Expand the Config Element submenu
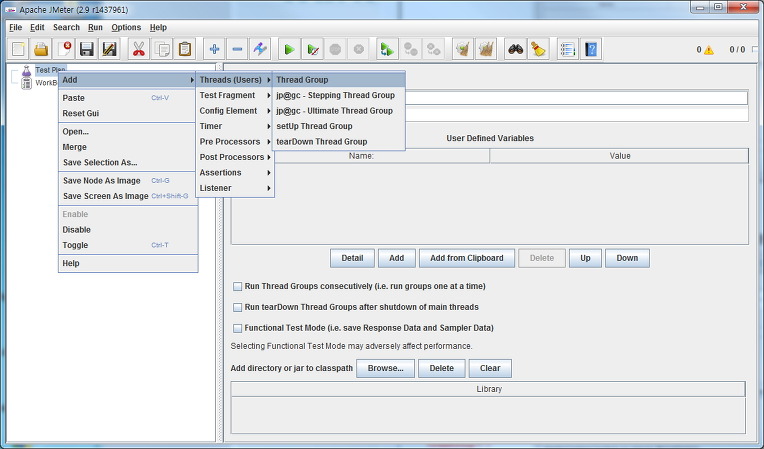The image size is (764, 449). coord(235,111)
